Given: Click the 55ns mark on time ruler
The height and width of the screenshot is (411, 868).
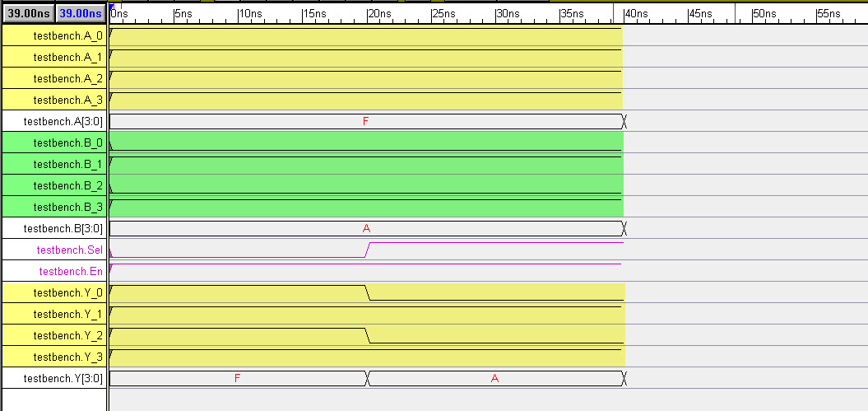Looking at the screenshot, I should pos(829,14).
